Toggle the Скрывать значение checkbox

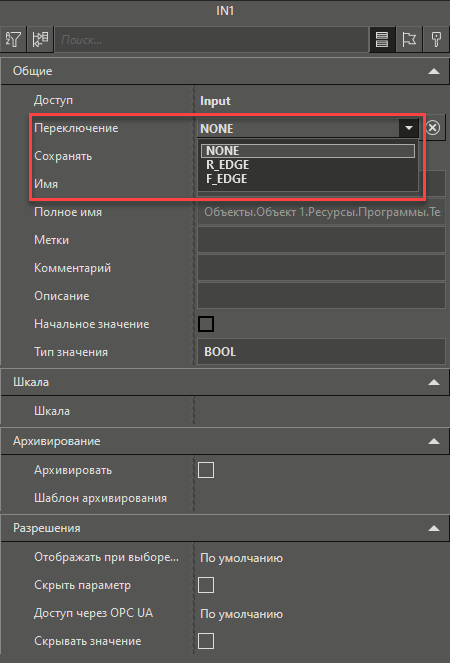[x=206, y=641]
